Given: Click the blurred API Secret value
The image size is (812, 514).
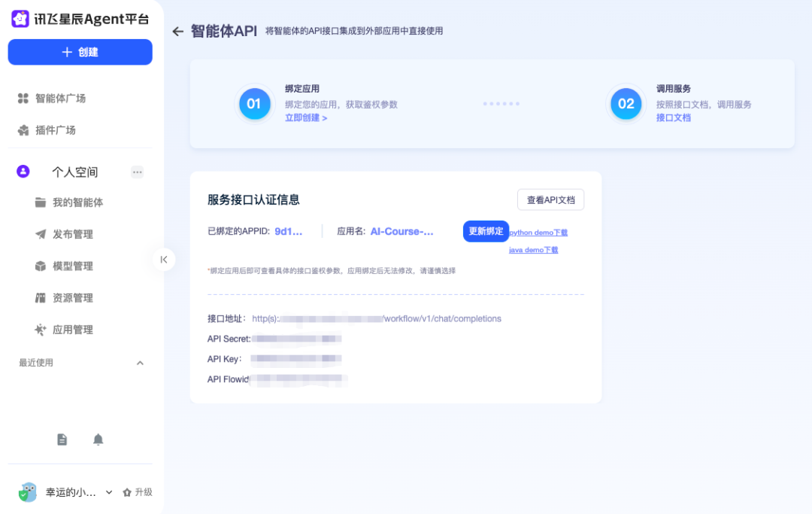Looking at the screenshot, I should pyautogui.click(x=296, y=339).
